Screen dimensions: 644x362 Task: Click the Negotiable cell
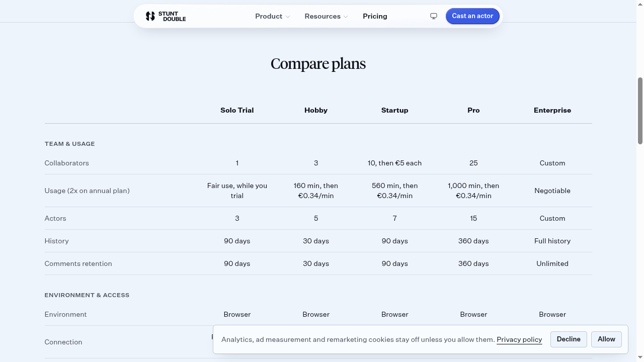552,191
